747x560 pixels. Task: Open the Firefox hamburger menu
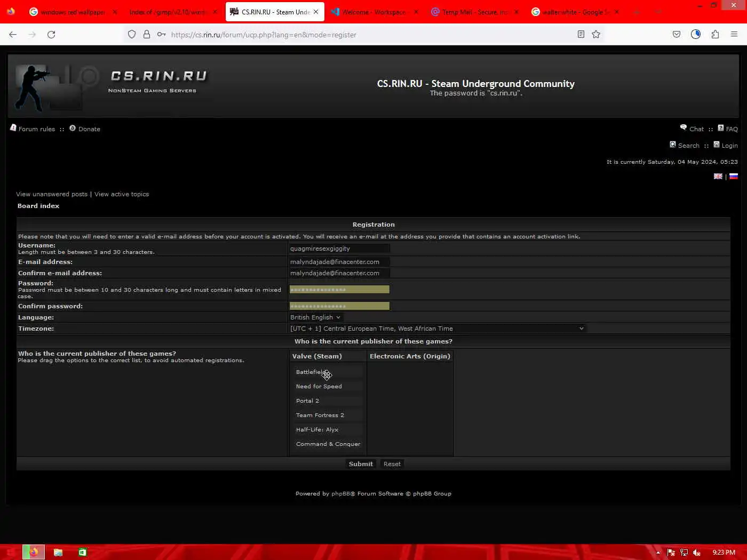(x=734, y=35)
